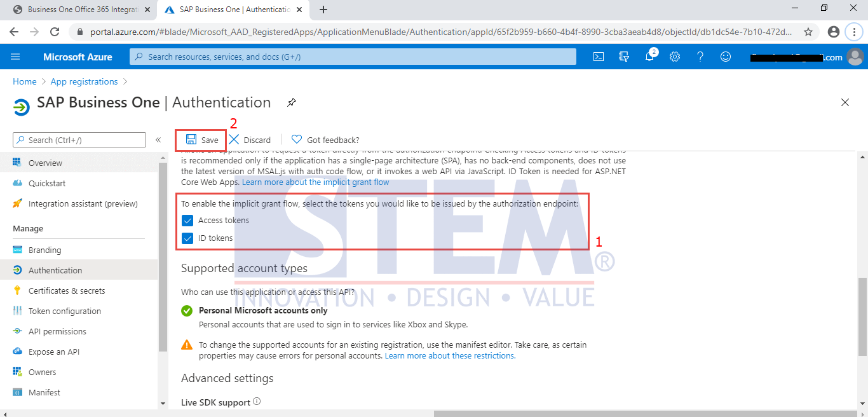Open a new browser tab

tap(323, 10)
